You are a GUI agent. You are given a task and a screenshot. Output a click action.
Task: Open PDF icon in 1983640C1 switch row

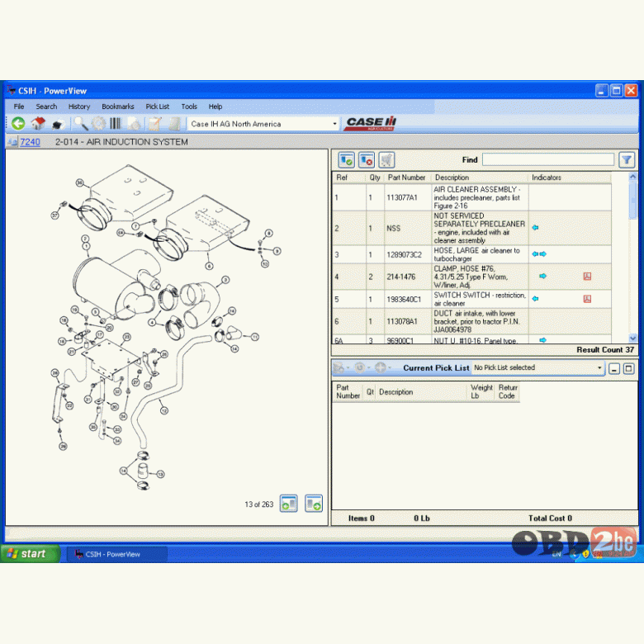587,299
